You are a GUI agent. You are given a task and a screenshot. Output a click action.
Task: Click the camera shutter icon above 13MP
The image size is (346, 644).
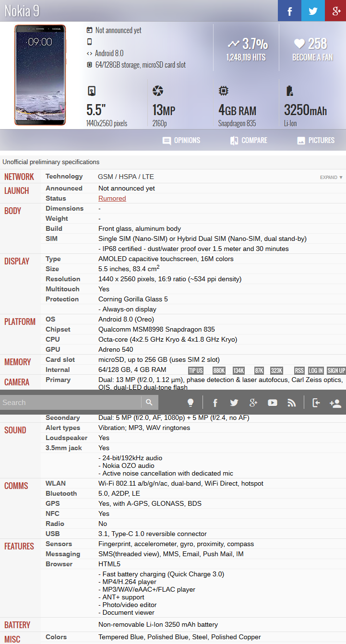(158, 91)
